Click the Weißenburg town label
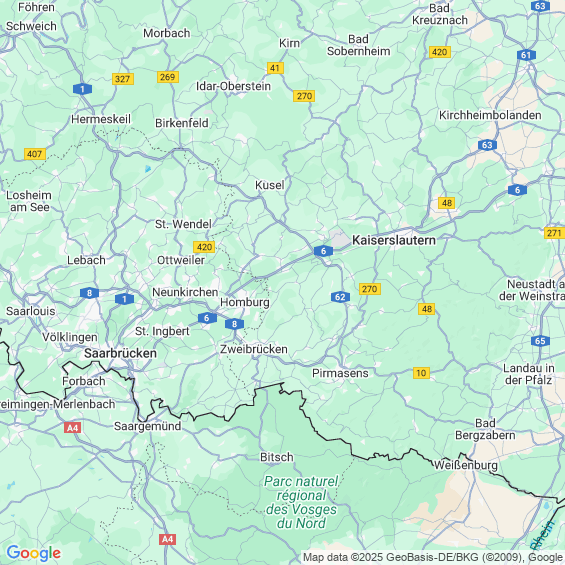 466,465
